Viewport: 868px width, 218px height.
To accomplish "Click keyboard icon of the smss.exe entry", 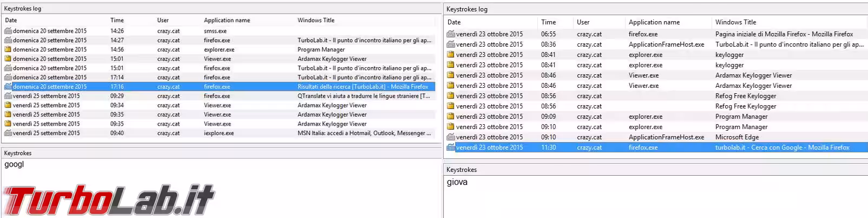I will (8, 31).
